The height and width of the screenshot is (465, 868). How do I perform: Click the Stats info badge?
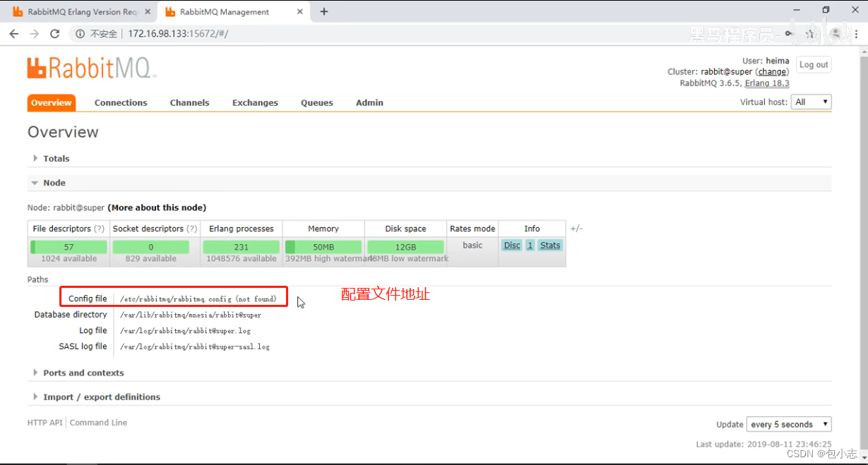[x=550, y=246]
